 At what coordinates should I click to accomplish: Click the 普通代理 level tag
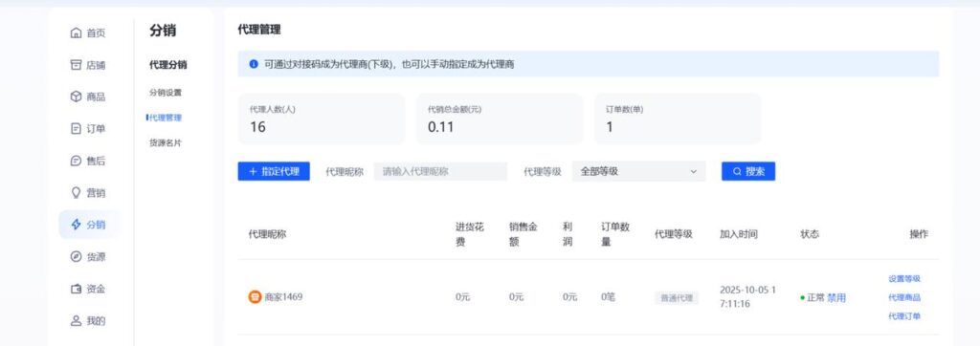pyautogui.click(x=677, y=298)
